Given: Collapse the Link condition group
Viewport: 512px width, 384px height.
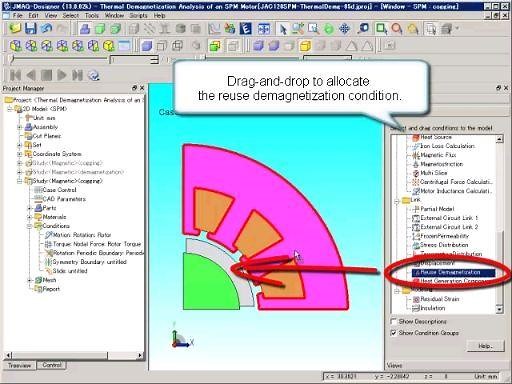Looking at the screenshot, I should coord(397,201).
